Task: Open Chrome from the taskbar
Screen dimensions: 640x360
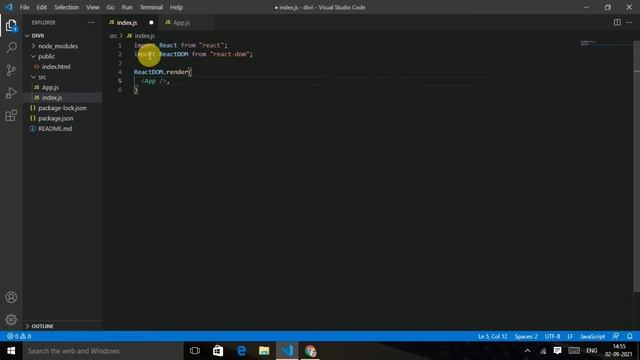Action: pyautogui.click(x=310, y=351)
